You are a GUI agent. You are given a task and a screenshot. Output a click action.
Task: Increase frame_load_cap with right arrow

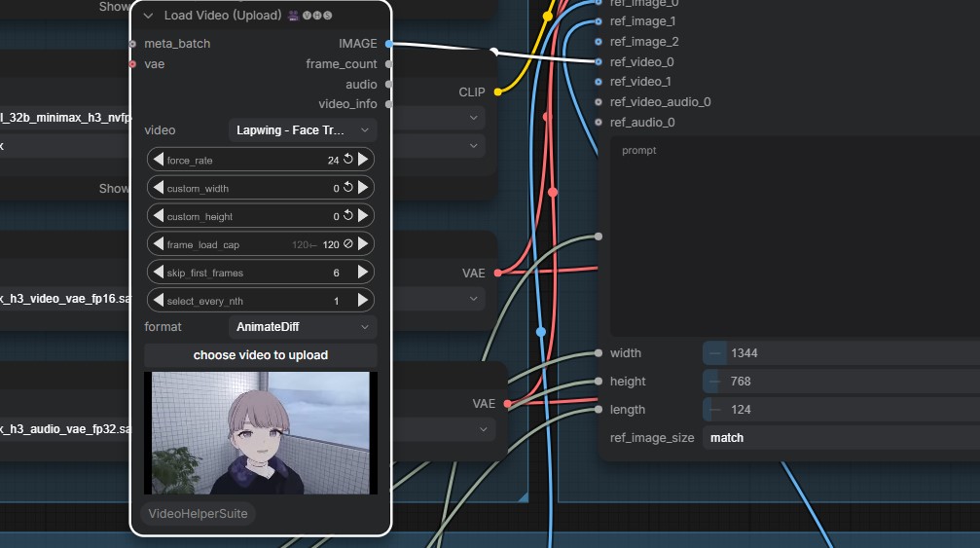(x=363, y=243)
